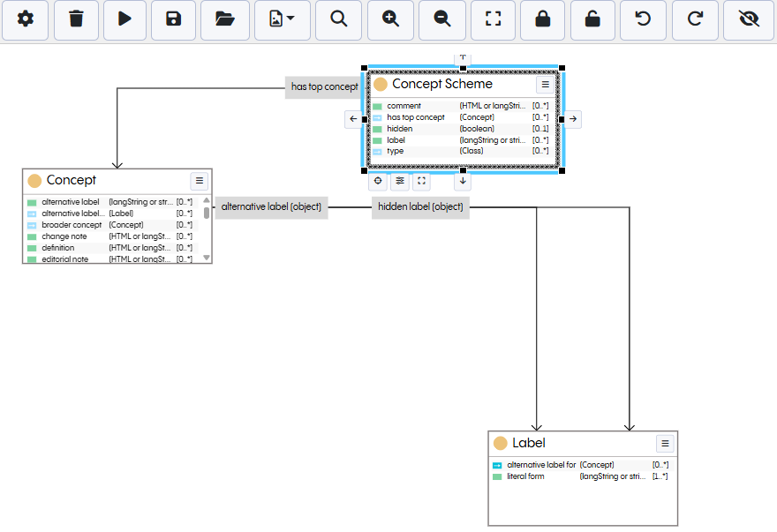Image resolution: width=777 pixels, height=532 pixels.
Task: Select the 'definition' row in Concept
Action: (x=112, y=248)
